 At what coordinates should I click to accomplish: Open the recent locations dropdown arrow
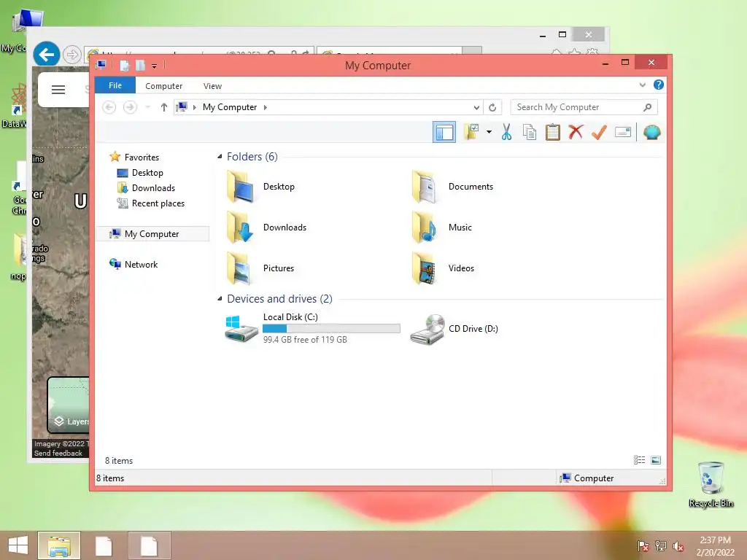point(148,107)
